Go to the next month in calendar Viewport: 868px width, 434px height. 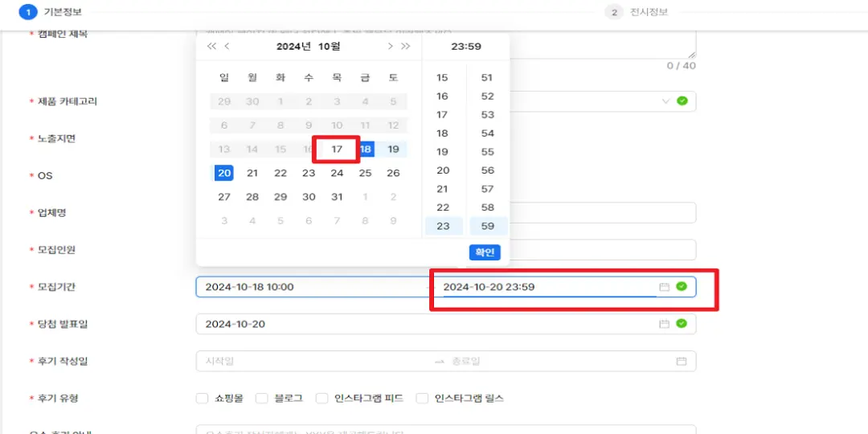tap(391, 47)
